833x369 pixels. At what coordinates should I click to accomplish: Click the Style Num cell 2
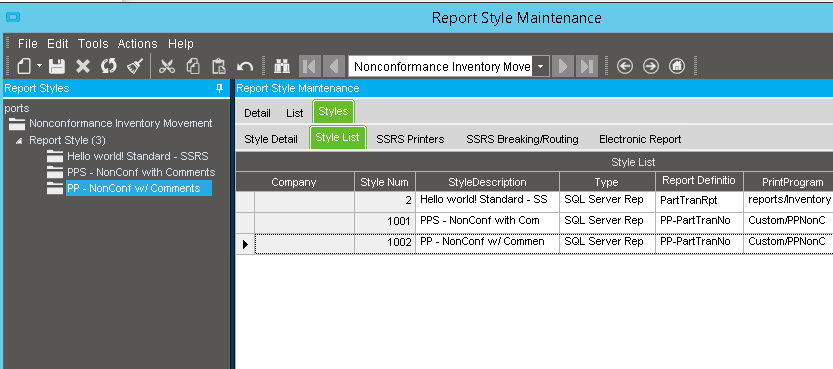[x=385, y=201]
